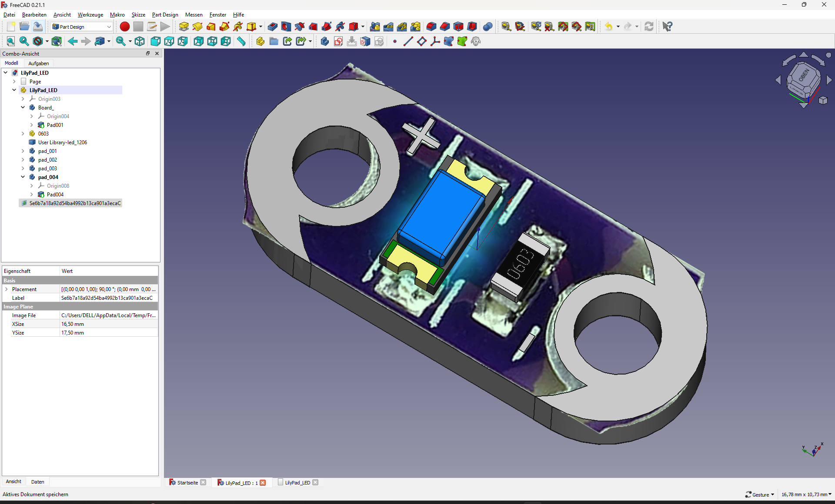
Task: Toggle 3D measurements display
Action: pos(577,27)
